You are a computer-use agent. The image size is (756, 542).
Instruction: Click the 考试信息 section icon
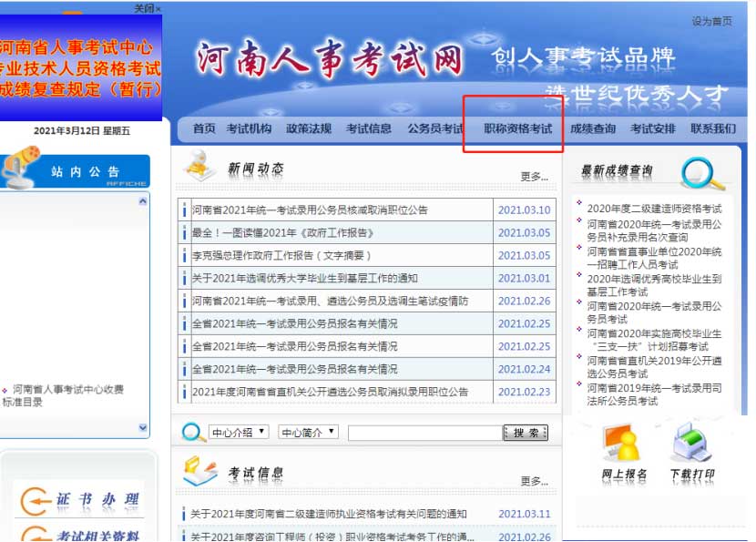click(x=199, y=470)
